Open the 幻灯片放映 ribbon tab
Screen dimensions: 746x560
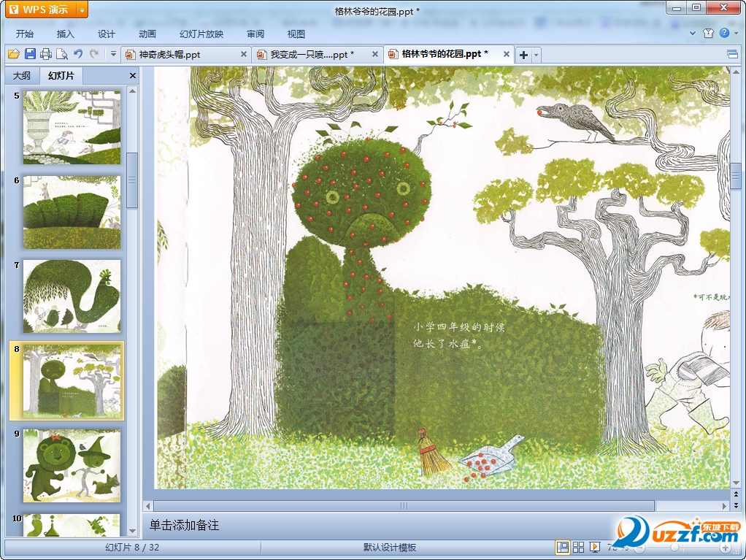point(201,34)
